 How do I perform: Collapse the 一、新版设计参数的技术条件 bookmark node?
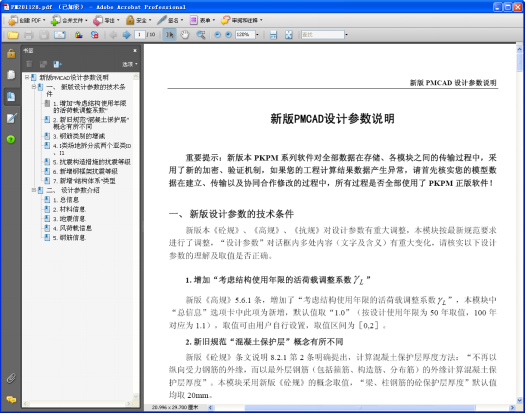pyautogui.click(x=34, y=87)
